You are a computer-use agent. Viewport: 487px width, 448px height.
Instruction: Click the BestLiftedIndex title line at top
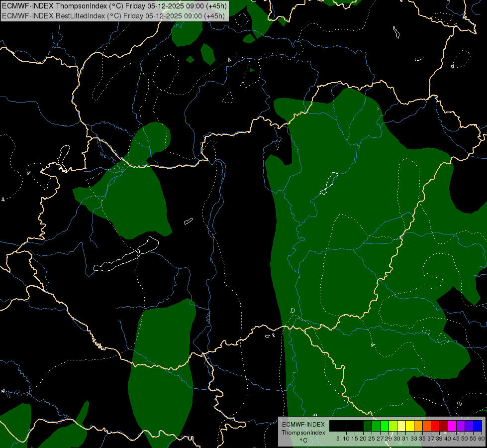point(113,15)
